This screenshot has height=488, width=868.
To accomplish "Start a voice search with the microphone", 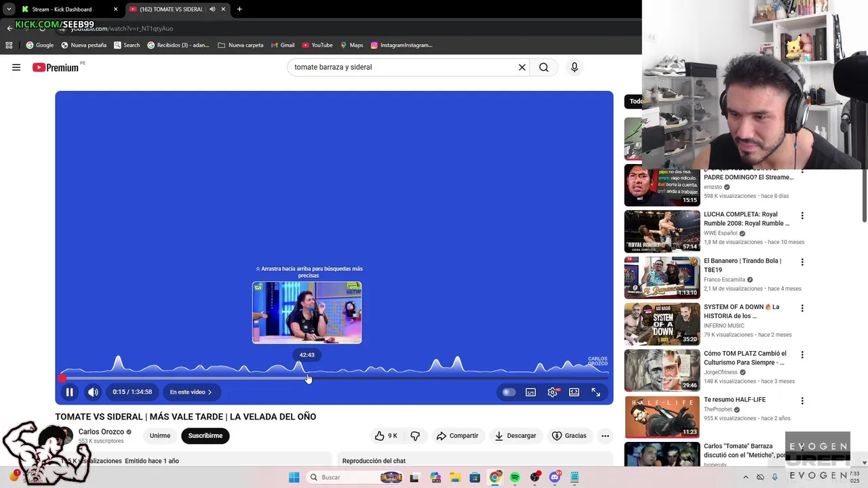I will tap(574, 67).
